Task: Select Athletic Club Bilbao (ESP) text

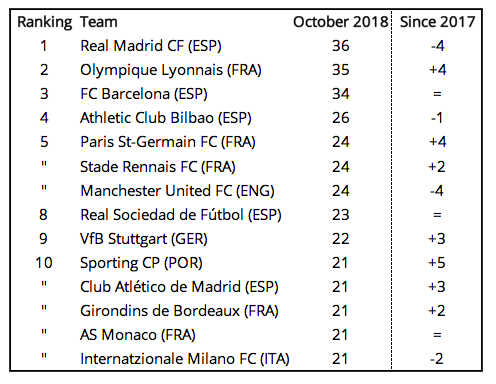Action: pyautogui.click(x=166, y=118)
